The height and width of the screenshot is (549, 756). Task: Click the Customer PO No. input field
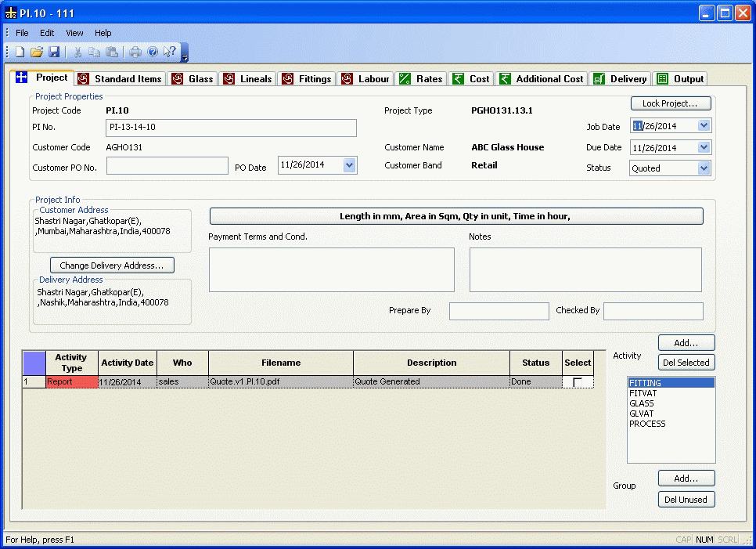click(167, 166)
